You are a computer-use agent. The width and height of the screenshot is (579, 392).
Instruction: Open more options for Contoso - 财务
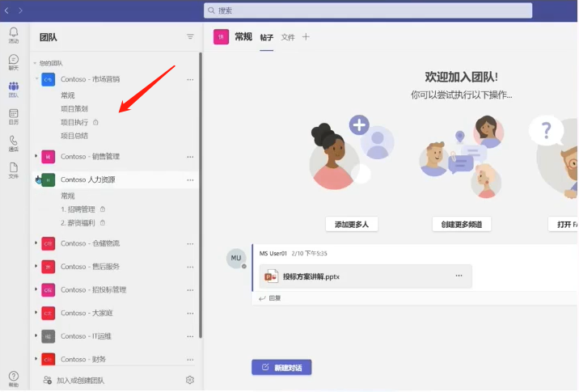pyautogui.click(x=190, y=360)
